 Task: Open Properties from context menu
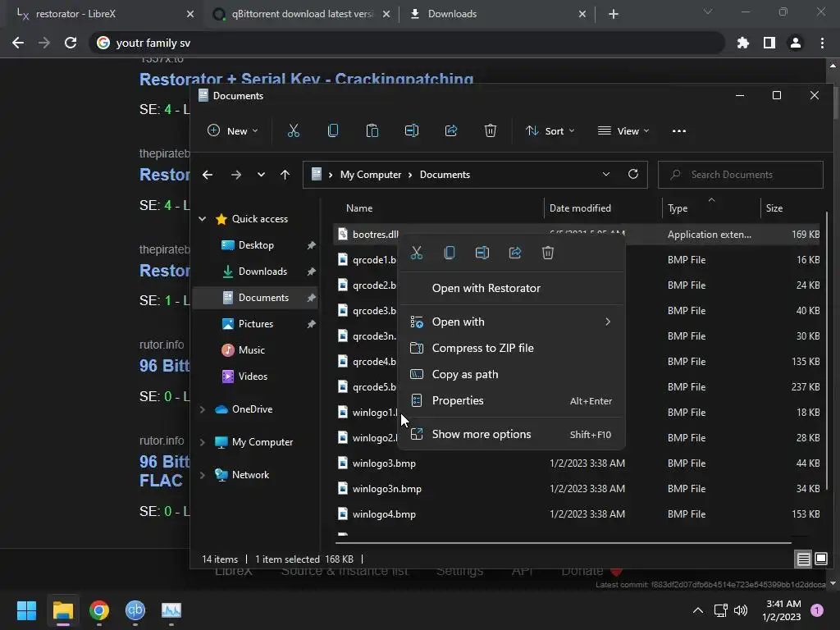(x=512, y=400)
